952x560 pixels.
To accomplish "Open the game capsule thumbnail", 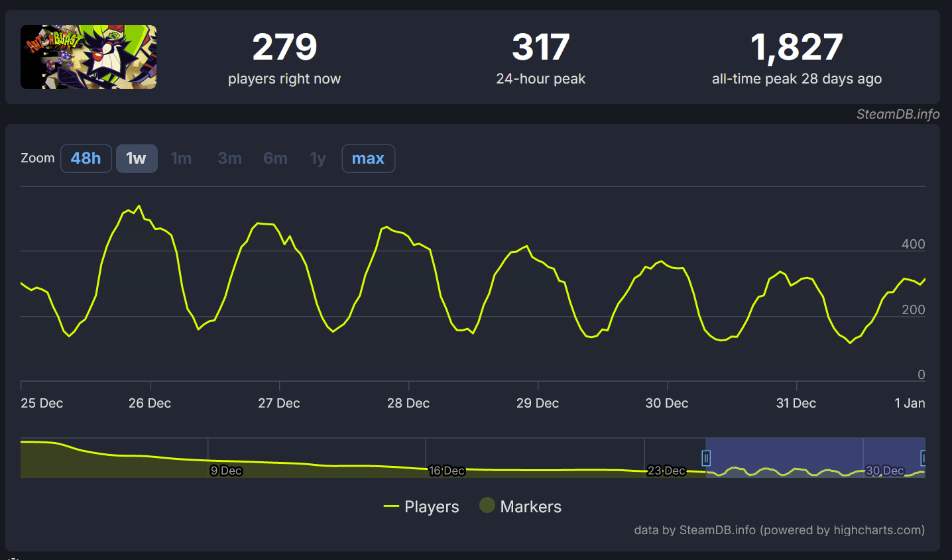I will [x=89, y=57].
